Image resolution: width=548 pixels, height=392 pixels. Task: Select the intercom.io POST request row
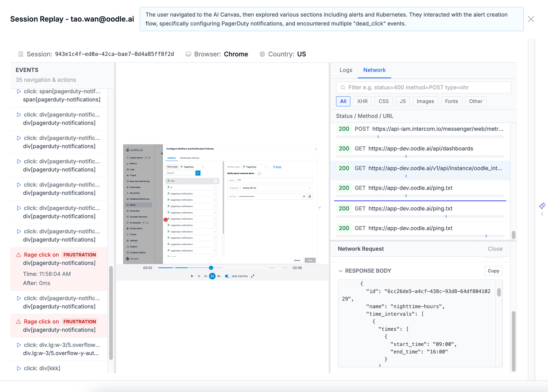(420, 131)
